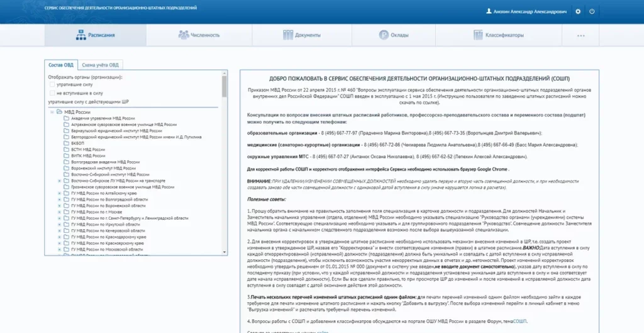644x333 pixels.
Task: Open the blue СОШП forum link
Action: coord(519,321)
